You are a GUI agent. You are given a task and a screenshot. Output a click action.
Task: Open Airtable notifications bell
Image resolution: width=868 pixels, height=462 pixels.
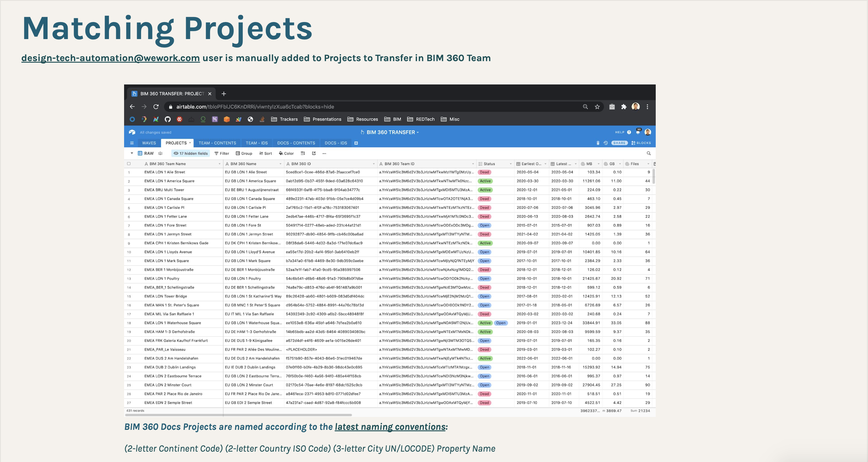[638, 132]
